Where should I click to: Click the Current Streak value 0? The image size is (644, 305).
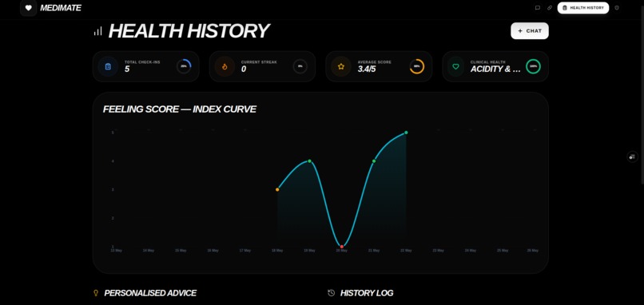(244, 69)
